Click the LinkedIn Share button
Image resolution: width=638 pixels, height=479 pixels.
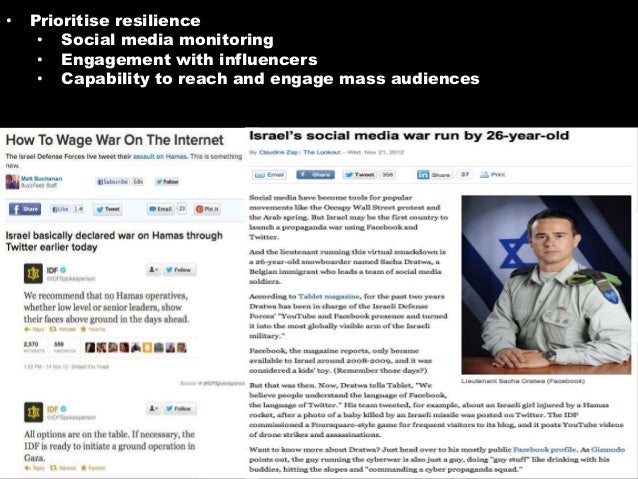(435, 175)
